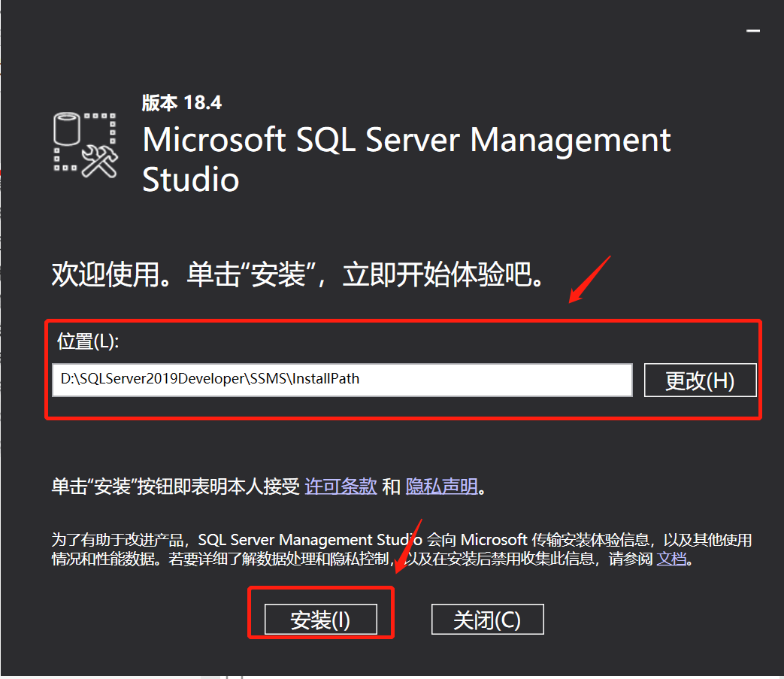Open the 隐私声明 privacy statement link

pos(441,486)
